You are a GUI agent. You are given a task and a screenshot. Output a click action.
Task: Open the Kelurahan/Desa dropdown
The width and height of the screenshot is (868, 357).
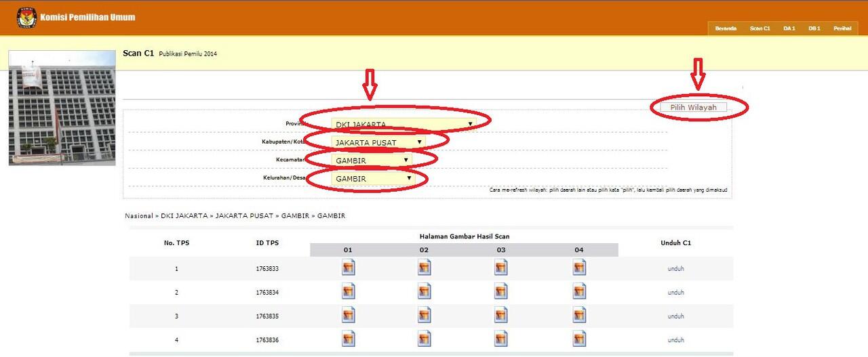(x=373, y=179)
